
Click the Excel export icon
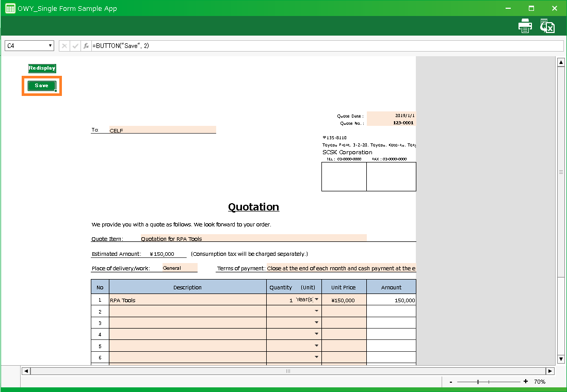547,26
